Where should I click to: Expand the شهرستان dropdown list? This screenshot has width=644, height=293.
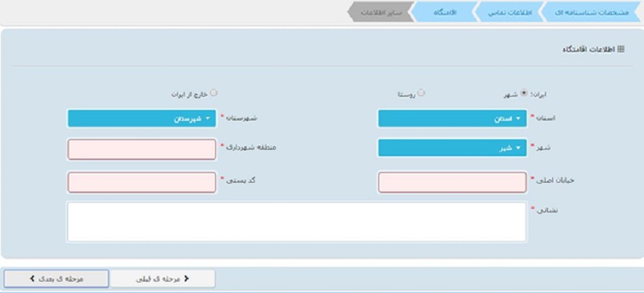142,118
